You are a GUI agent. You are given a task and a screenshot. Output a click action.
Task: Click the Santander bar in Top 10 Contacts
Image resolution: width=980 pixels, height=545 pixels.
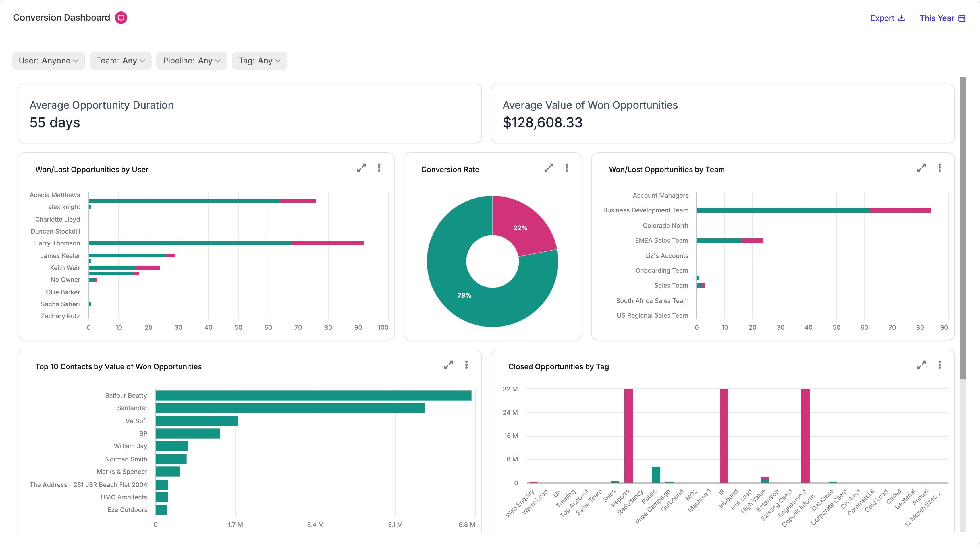click(x=290, y=408)
